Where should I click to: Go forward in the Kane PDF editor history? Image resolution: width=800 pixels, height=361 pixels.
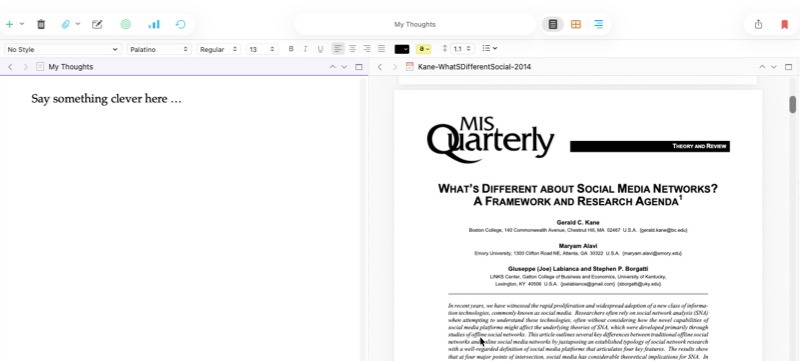click(394, 67)
